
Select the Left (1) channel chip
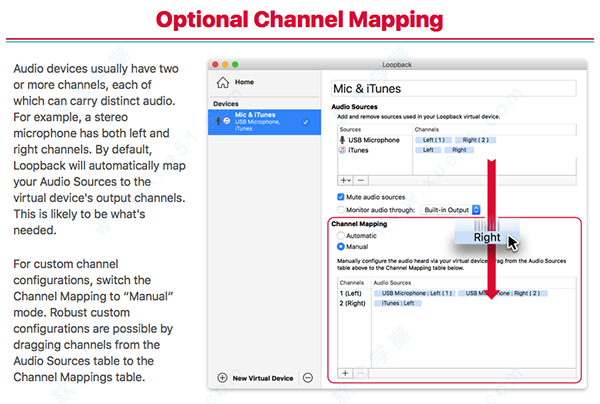[x=434, y=140]
